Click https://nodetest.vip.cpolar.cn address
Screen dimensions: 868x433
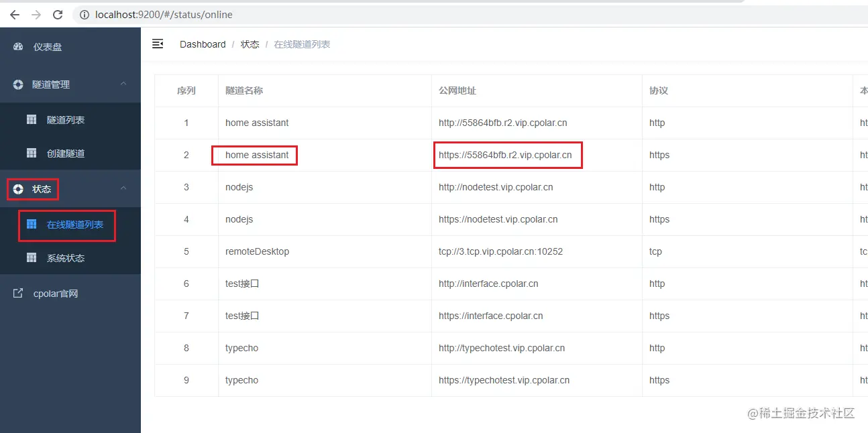(498, 219)
